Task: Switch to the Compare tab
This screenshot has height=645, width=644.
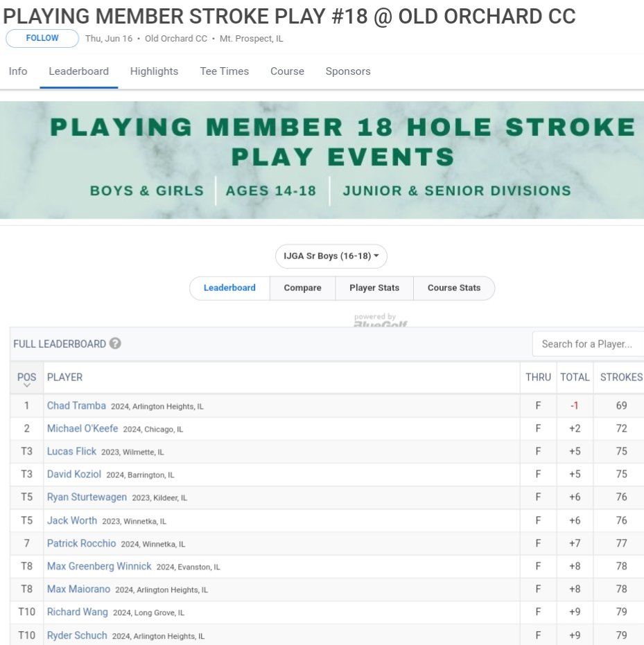Action: click(303, 288)
